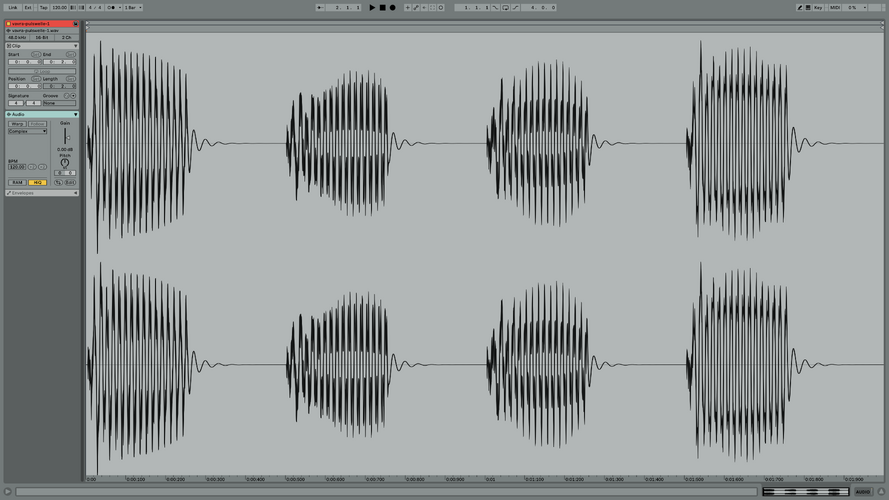This screenshot has width=889, height=500.
Task: Arm the Record button in transport
Action: point(392,7)
